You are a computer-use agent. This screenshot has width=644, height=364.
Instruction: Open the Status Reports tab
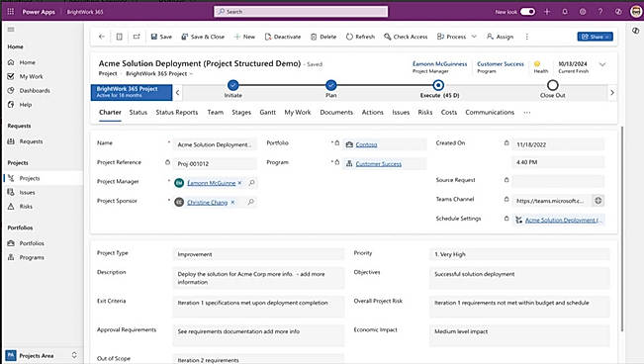coord(177,112)
